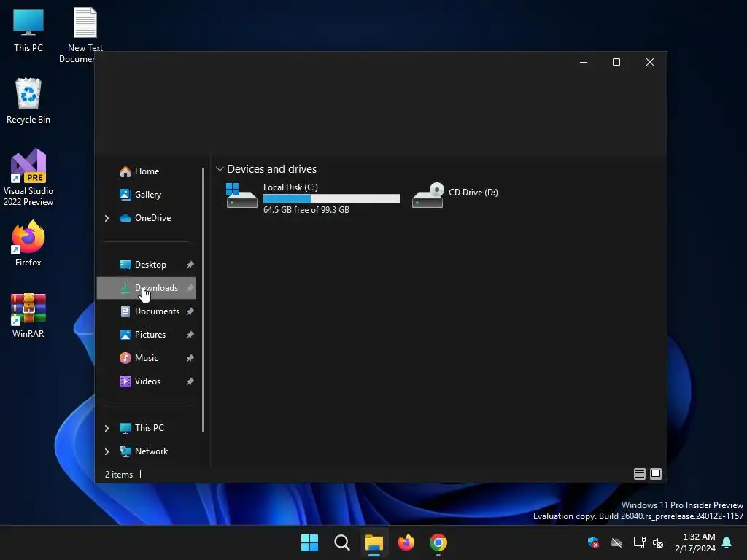This screenshot has height=560, width=747.
Task: Maximize the File Explorer window
Action: pos(616,63)
